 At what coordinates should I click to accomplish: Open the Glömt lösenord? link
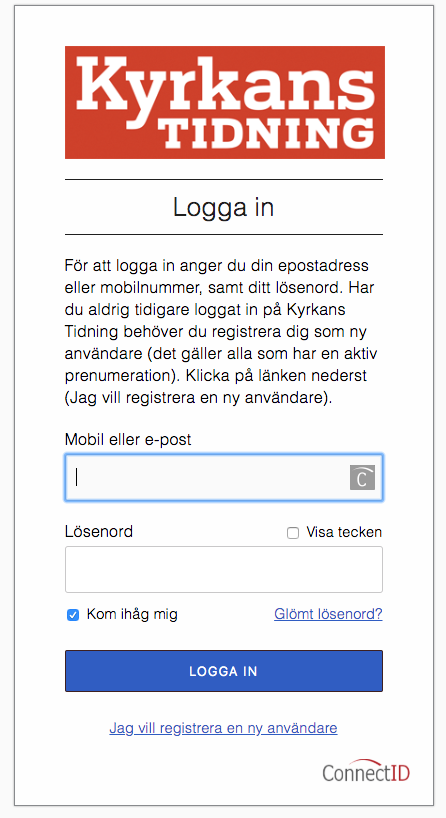pyautogui.click(x=328, y=614)
